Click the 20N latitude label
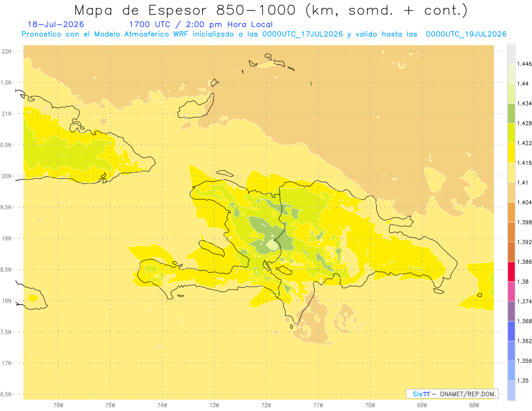This screenshot has width=532, height=411. click(x=7, y=176)
